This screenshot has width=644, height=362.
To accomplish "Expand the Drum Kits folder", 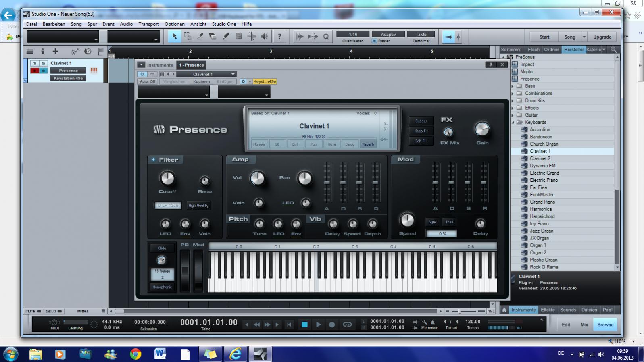I will click(x=513, y=101).
